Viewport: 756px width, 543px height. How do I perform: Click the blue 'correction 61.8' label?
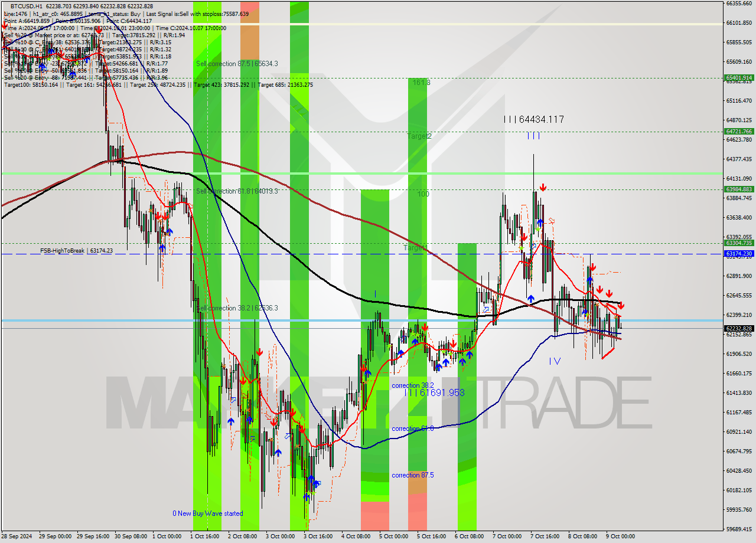[x=413, y=428]
